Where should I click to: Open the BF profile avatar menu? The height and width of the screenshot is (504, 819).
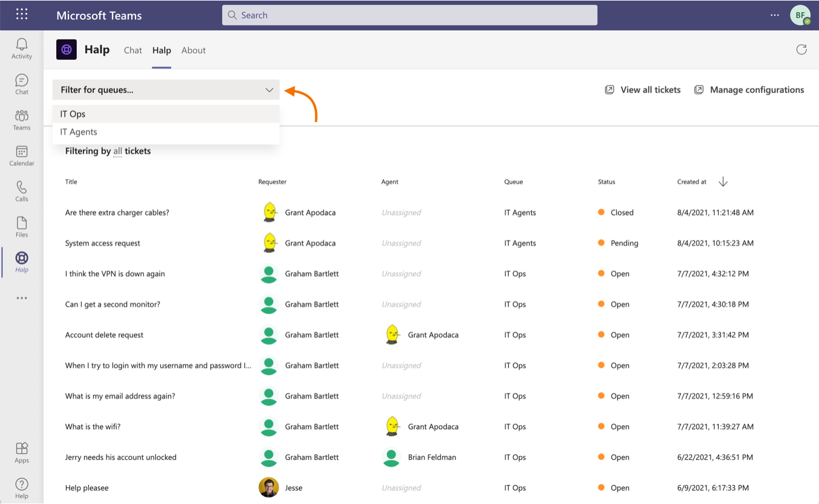[800, 15]
